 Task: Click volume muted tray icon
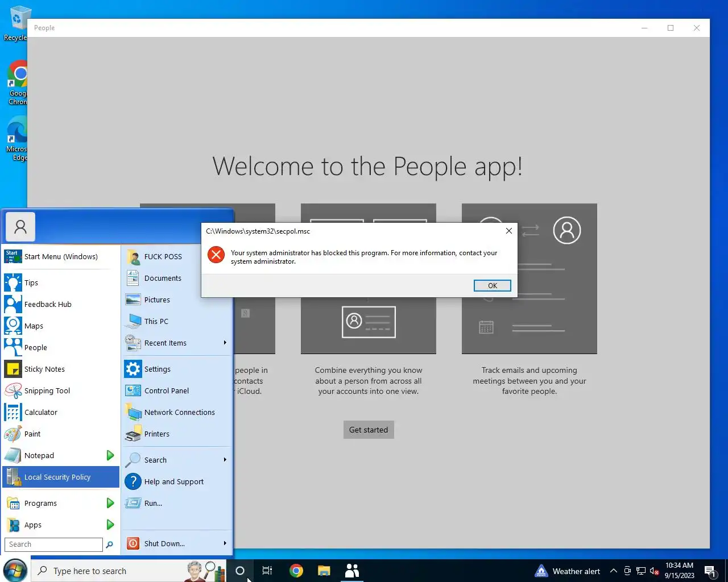coord(654,571)
